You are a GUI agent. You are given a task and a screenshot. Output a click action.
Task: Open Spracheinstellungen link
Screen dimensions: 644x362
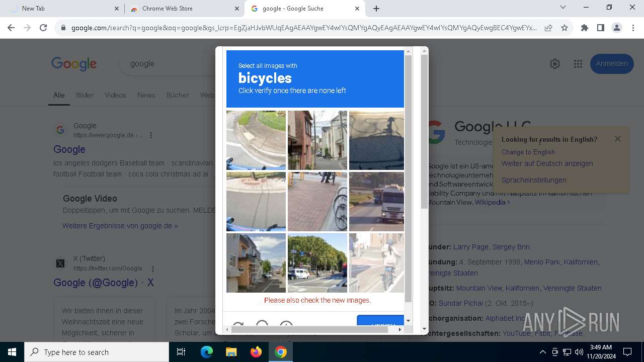[534, 180]
